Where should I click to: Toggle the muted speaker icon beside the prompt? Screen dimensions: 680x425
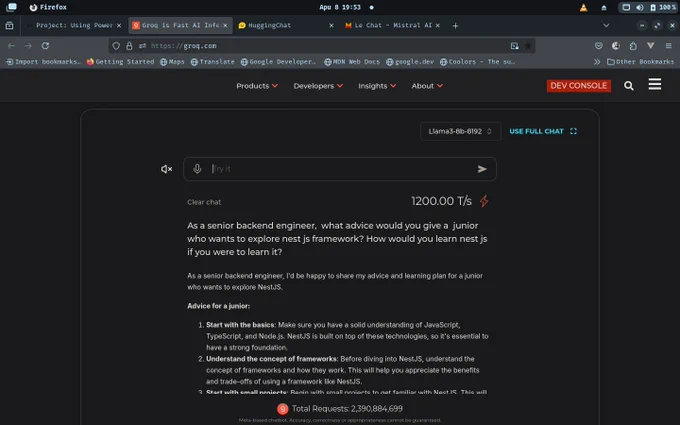pos(167,169)
